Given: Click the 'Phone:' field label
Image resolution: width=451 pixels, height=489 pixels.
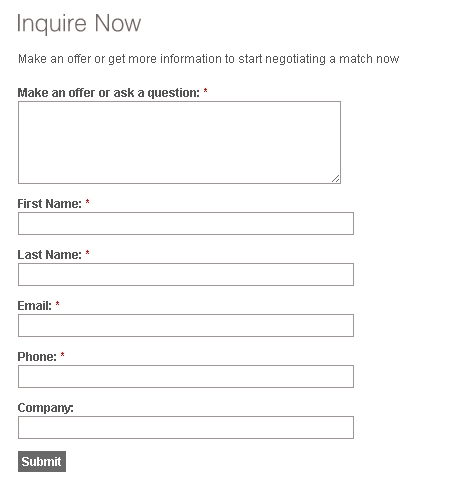Looking at the screenshot, I should tap(37, 356).
